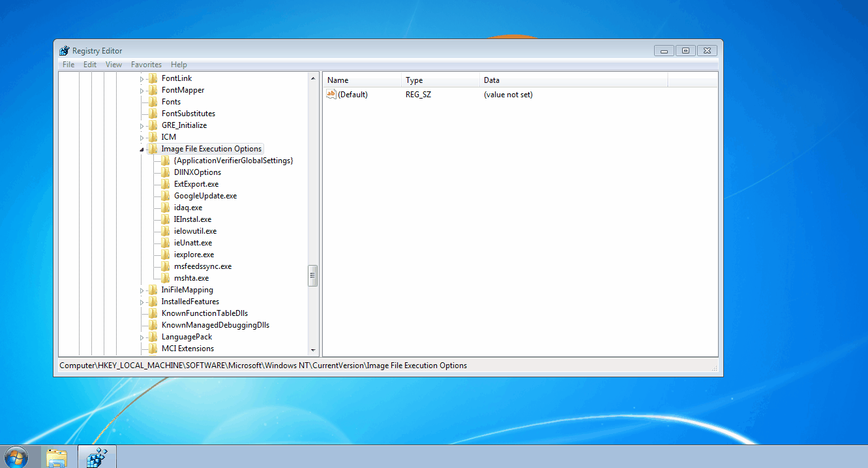Image resolution: width=868 pixels, height=468 pixels.
Task: Collapse the Image File Execution Options key
Action: [x=142, y=149]
